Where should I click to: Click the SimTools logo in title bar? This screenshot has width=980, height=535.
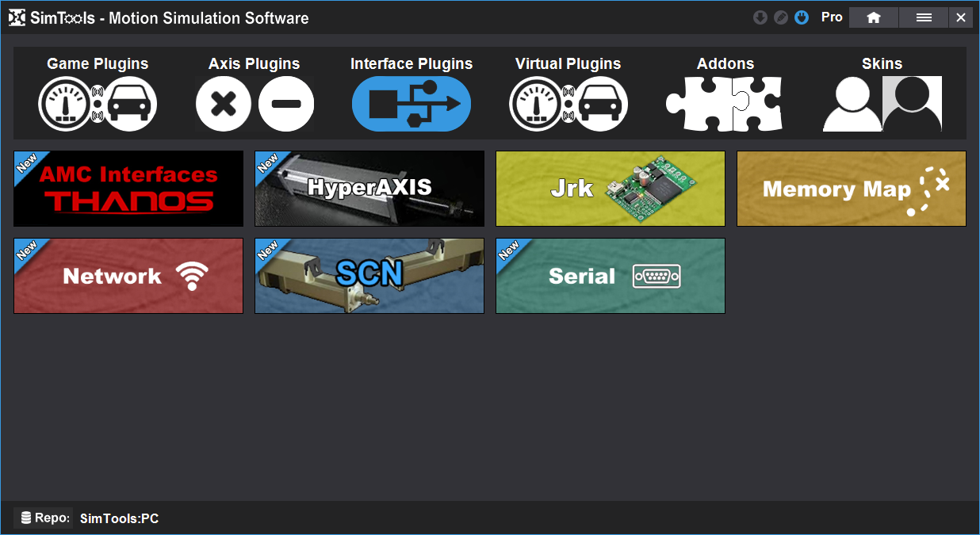[x=17, y=17]
